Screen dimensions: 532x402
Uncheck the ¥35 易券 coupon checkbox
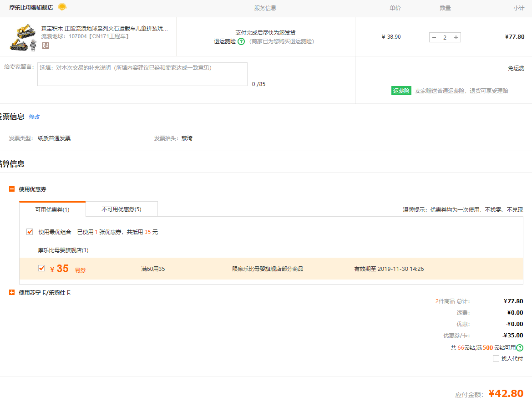42,268
